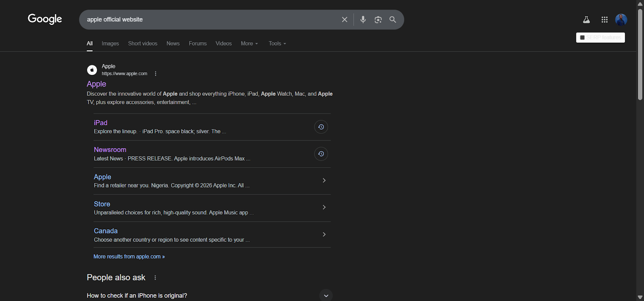
Task: Expand "How to check if an iPhone is original?"
Action: click(326, 295)
